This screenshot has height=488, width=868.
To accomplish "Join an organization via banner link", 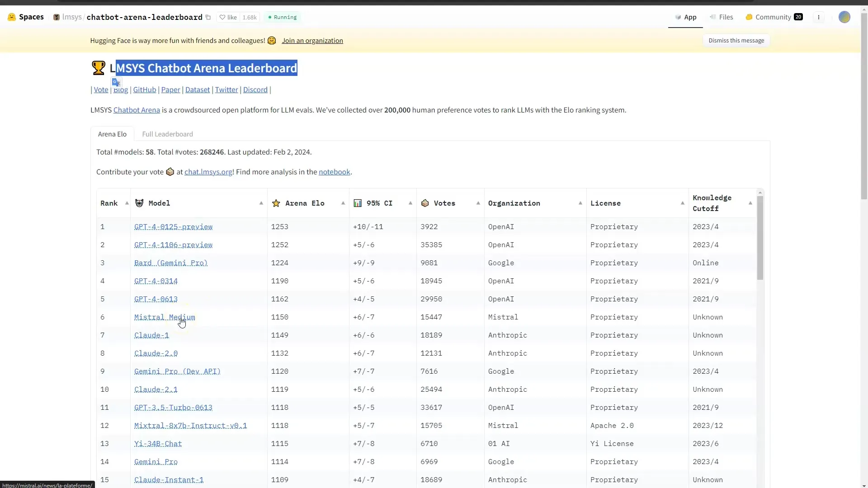I will pos(312,41).
